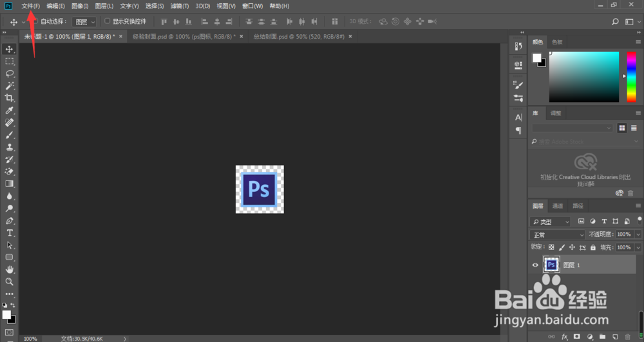The width and height of the screenshot is (644, 342).
Task: Switch library to list view
Action: (634, 128)
